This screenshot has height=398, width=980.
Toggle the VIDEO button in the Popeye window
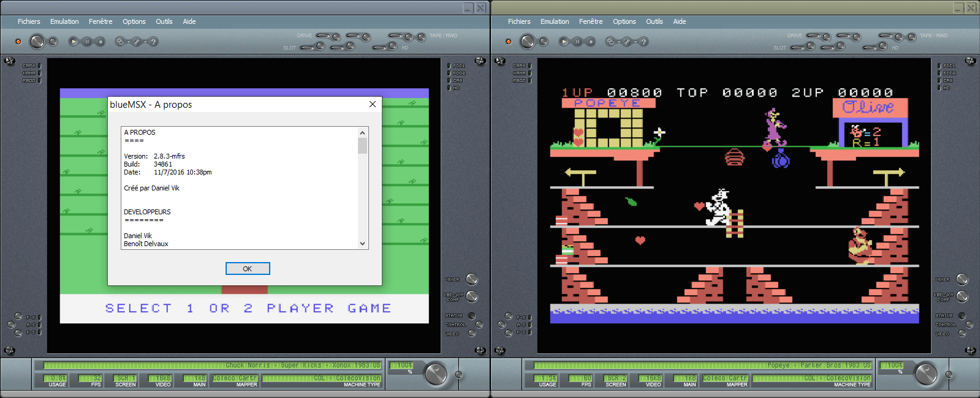pyautogui.click(x=962, y=334)
